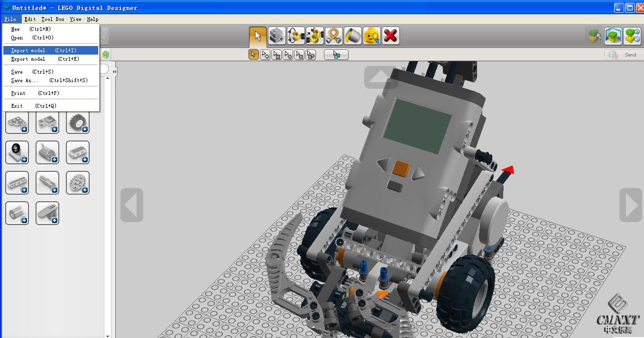Select the Selection tool in the toolbar
Screen dimensions: 644x338
pos(258,35)
